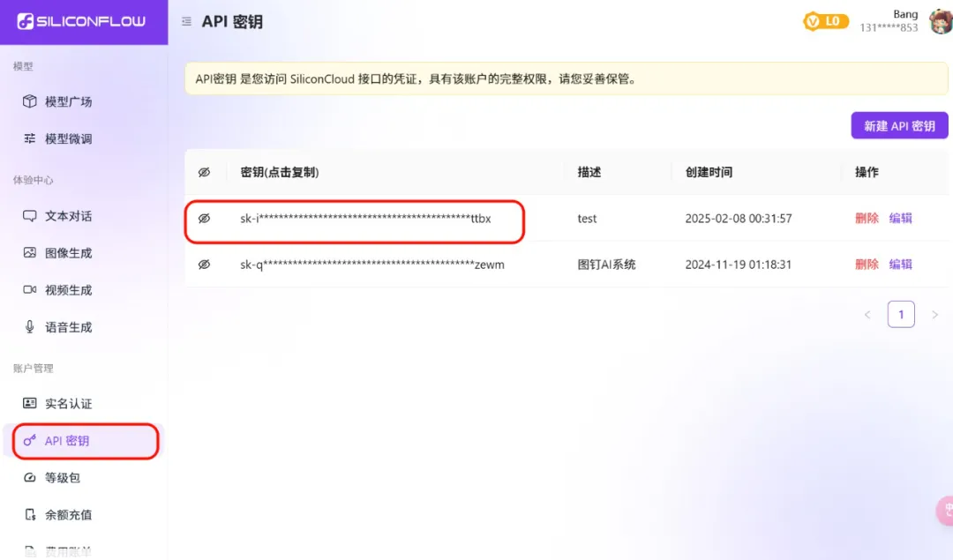
Task: Select API 密钥 menu item
Action: (x=67, y=441)
